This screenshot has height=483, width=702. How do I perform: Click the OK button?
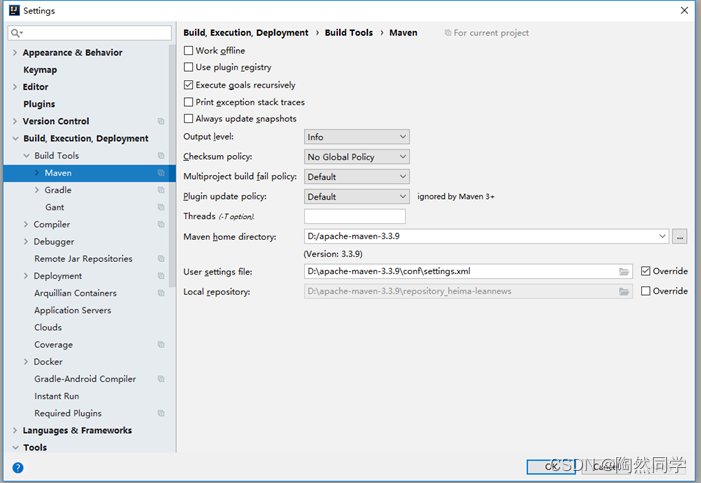(x=551, y=466)
